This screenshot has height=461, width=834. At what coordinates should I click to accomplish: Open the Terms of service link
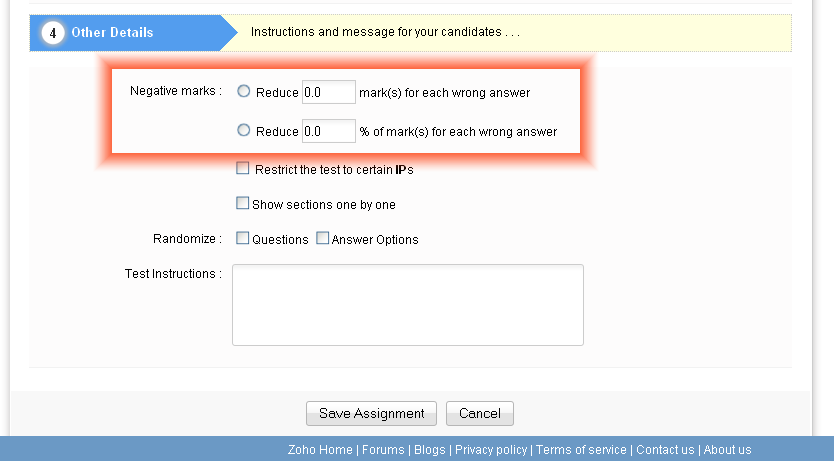tap(581, 450)
